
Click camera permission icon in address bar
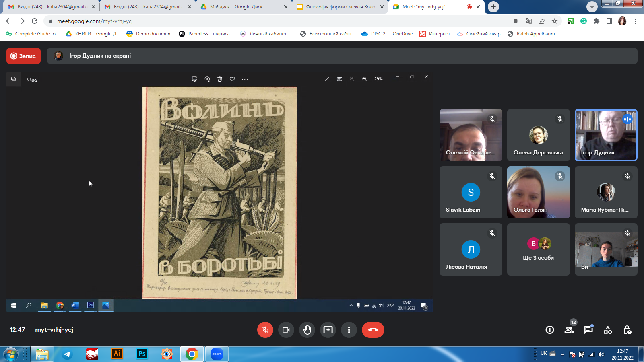(x=516, y=21)
